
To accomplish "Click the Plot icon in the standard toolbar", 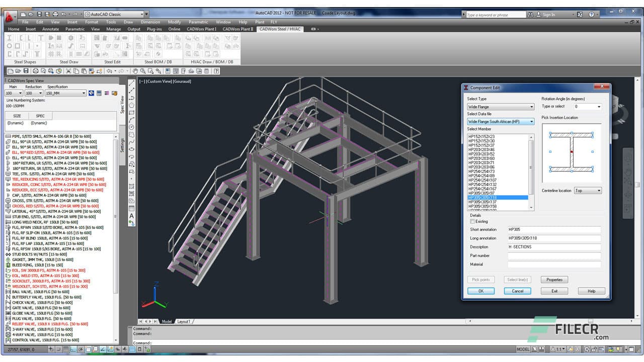I will (x=36, y=71).
